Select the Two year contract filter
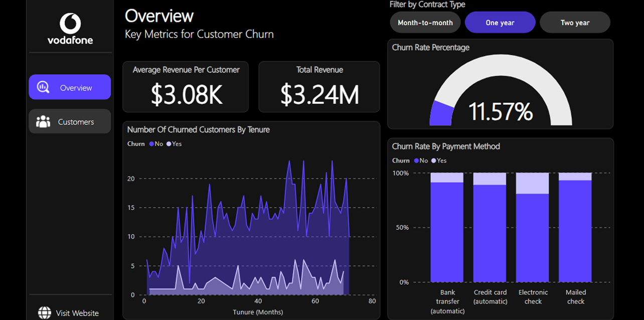 click(575, 23)
